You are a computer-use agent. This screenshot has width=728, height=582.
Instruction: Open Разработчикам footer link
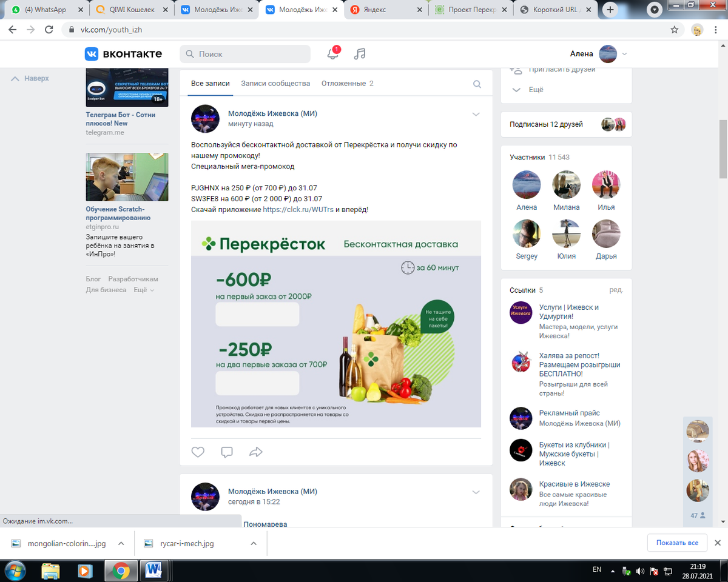(x=133, y=279)
